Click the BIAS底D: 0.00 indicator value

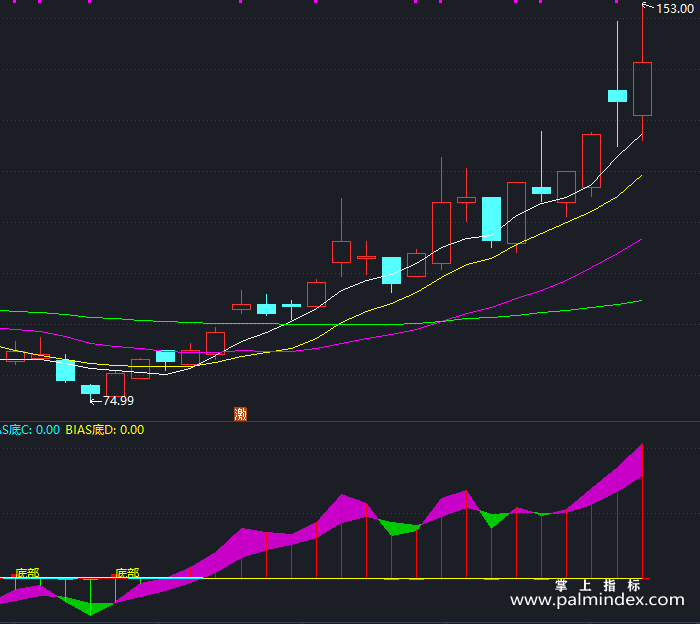tap(105, 430)
